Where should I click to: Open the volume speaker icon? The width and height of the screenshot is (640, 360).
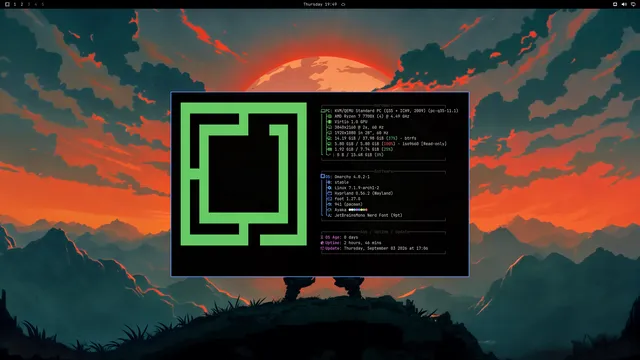[624, 4]
